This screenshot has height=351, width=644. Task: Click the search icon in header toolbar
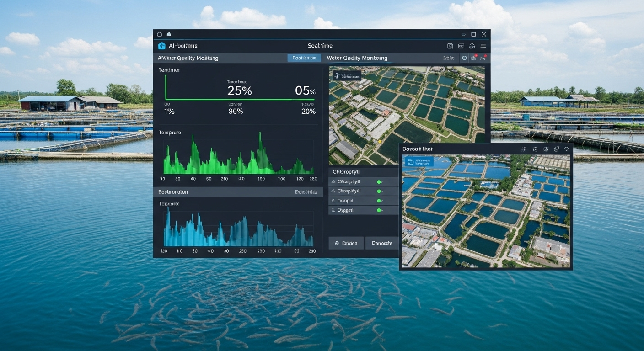(x=450, y=46)
